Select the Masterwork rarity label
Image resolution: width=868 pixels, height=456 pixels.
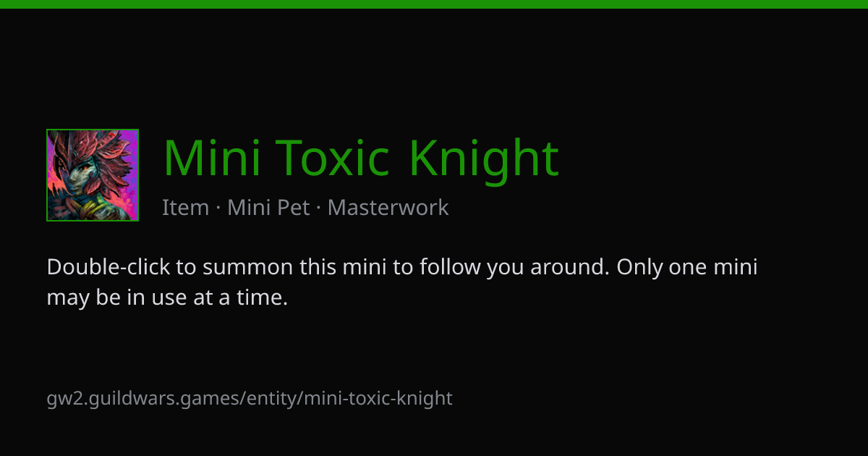point(388,208)
